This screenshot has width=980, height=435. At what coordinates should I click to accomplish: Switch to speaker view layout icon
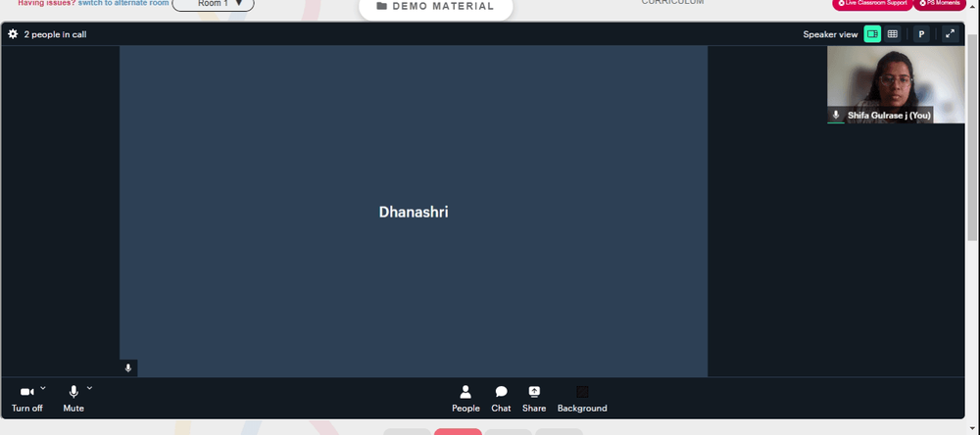[x=872, y=34]
